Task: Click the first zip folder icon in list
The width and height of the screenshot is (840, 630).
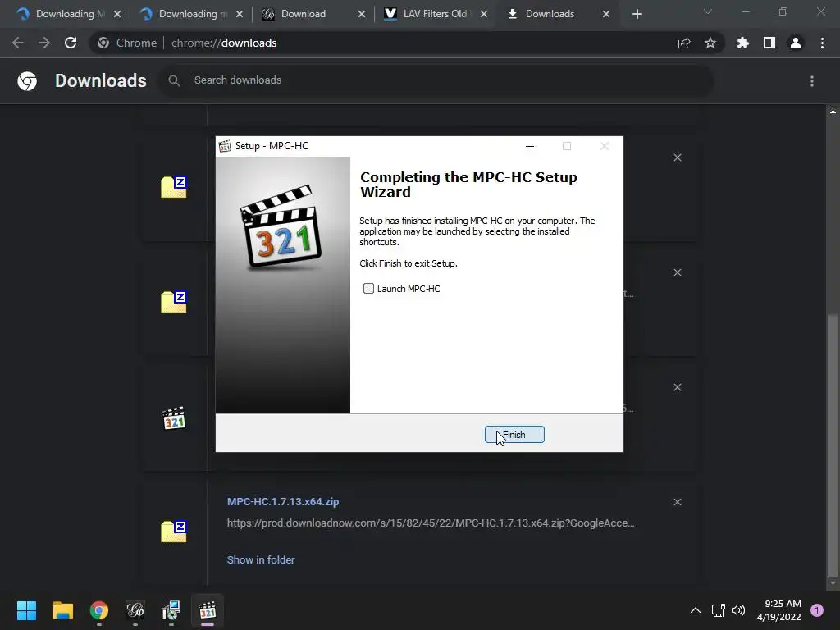Action: coord(174,186)
